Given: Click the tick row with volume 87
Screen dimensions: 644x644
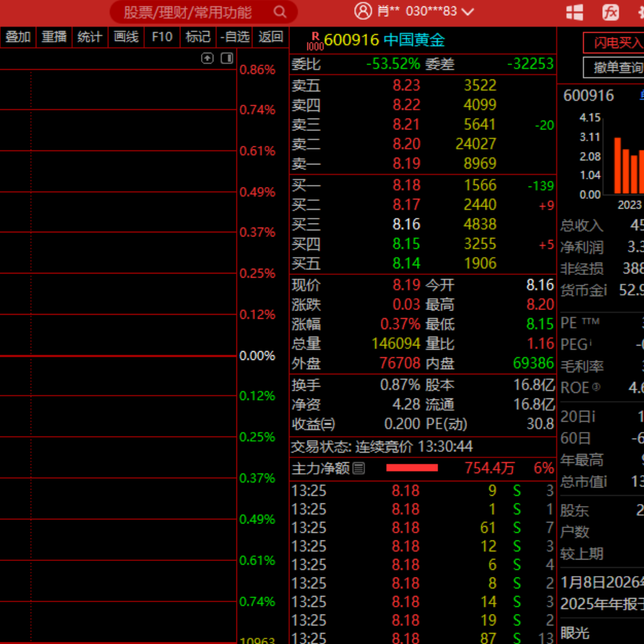Looking at the screenshot, I should (x=422, y=638).
